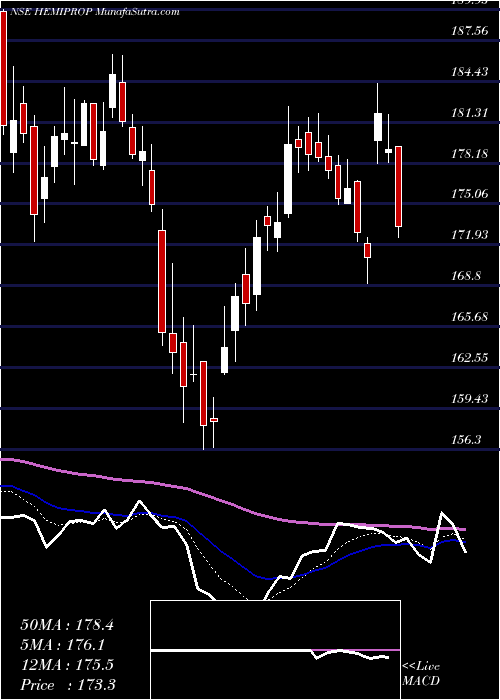Screen dimensions: 500x700
Task: Click the 12MA : 175.5 readout
Action: click(x=67, y=664)
